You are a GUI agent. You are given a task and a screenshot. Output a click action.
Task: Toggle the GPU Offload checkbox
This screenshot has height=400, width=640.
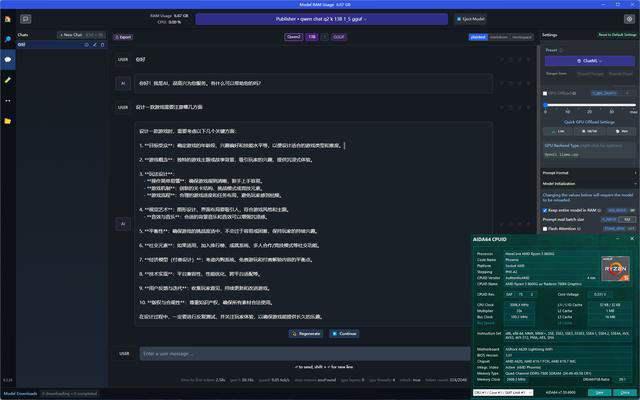pos(546,92)
